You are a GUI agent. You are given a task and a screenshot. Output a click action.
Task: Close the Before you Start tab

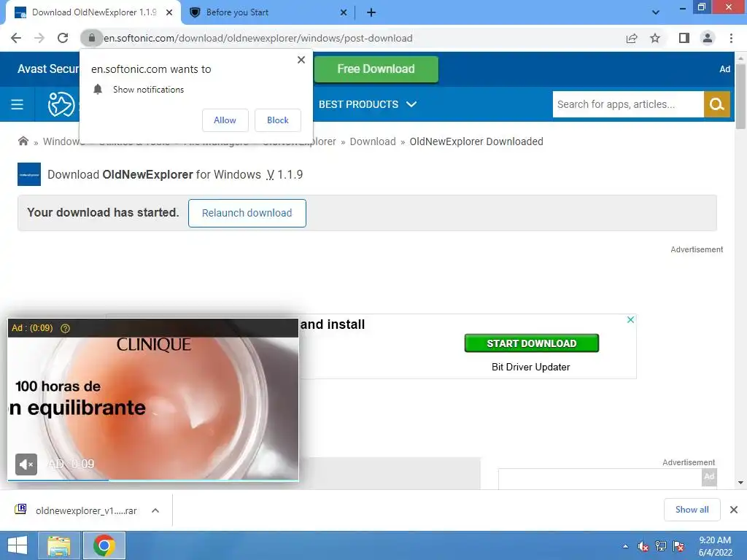tap(344, 12)
